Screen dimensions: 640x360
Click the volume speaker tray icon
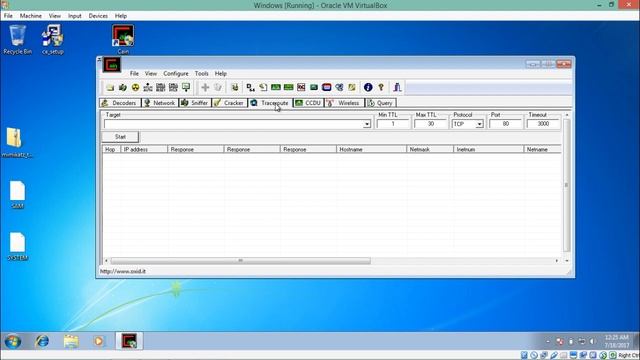tap(593, 341)
